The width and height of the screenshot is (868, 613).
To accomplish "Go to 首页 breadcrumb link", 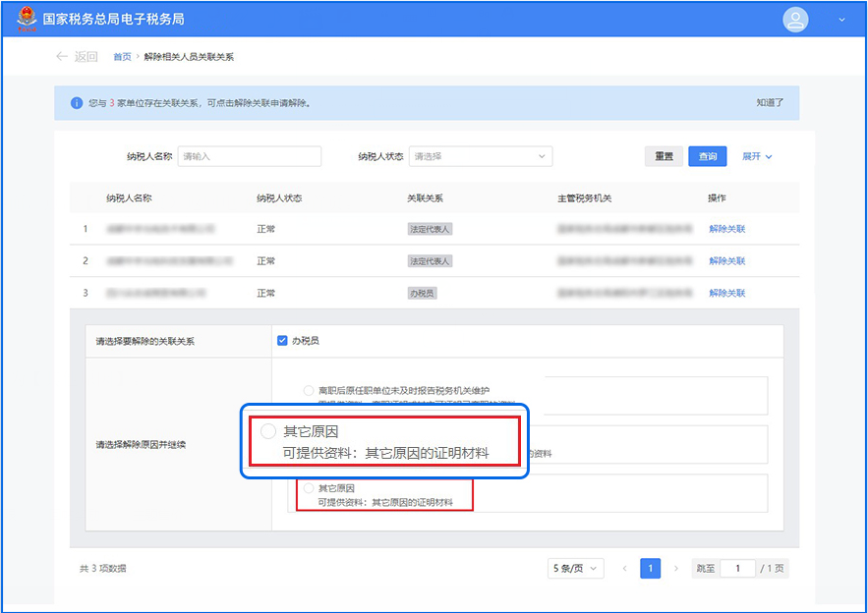I will [x=122, y=57].
